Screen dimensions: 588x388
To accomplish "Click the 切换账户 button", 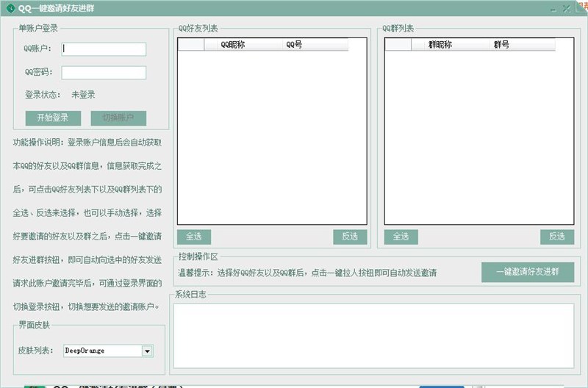I will 118,118.
